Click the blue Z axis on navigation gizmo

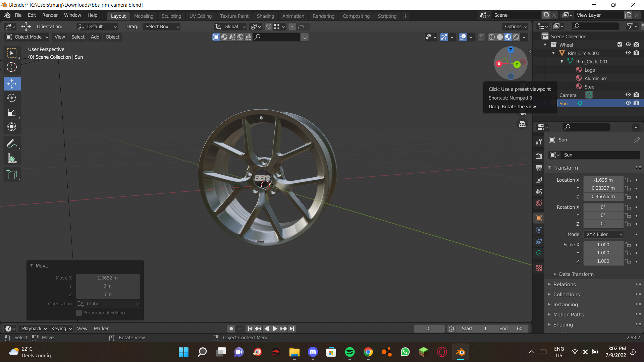click(x=511, y=50)
